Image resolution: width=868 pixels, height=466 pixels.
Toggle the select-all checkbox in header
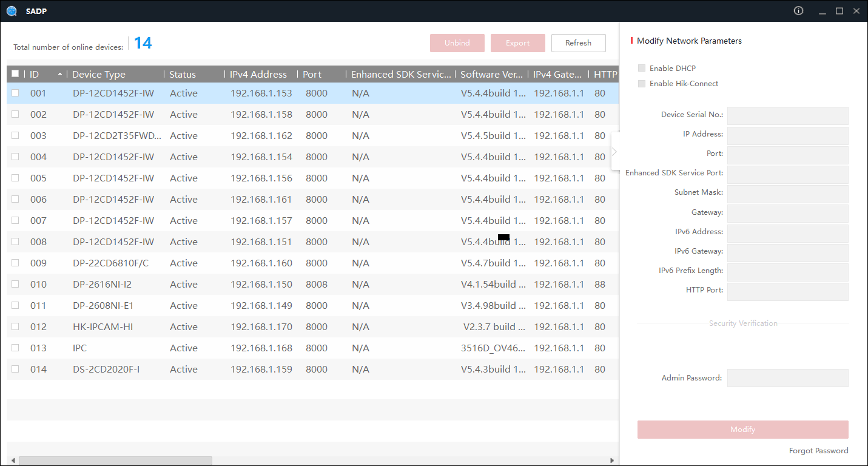point(16,74)
